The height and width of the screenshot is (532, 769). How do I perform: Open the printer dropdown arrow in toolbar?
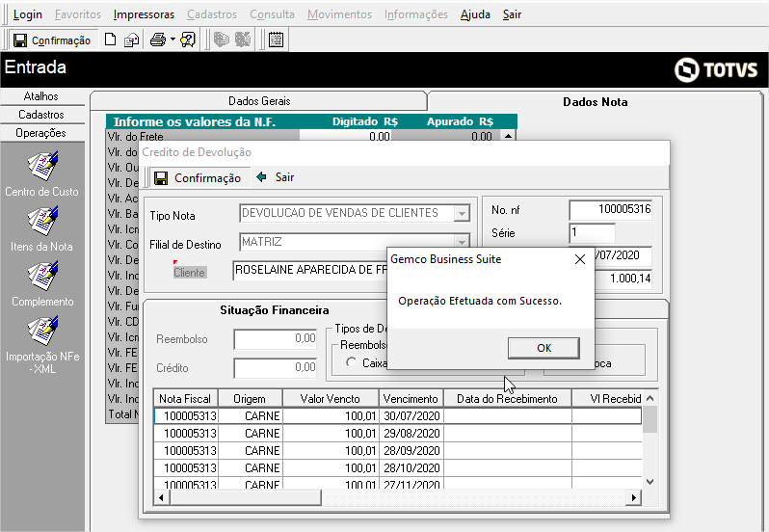(172, 40)
